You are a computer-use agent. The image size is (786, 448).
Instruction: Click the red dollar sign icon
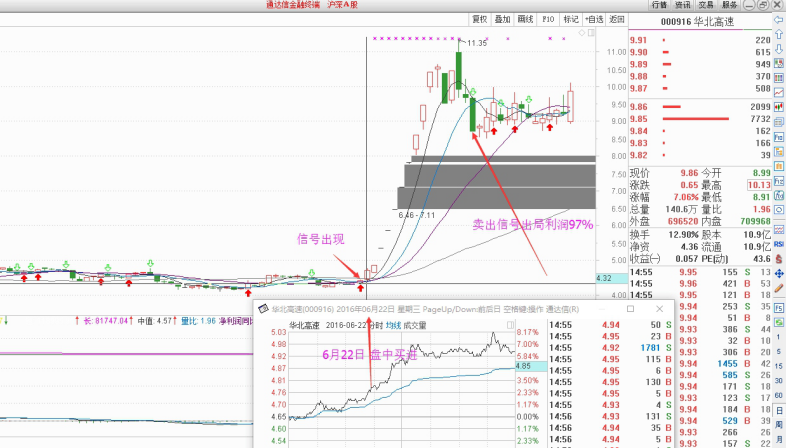coord(779,259)
